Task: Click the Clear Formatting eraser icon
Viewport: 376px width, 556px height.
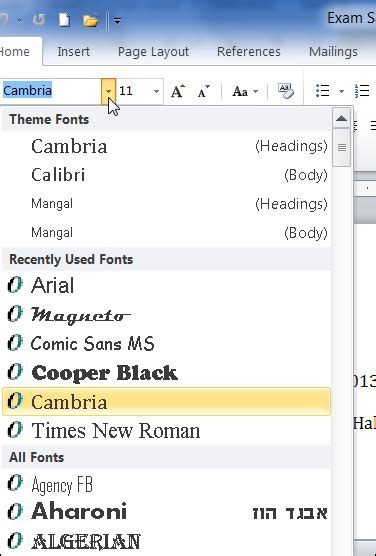Action: (286, 91)
